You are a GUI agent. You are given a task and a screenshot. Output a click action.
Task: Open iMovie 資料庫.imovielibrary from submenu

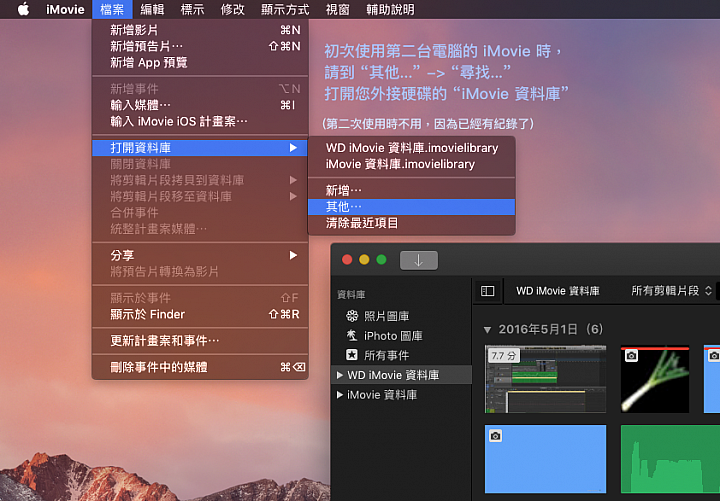(411, 164)
